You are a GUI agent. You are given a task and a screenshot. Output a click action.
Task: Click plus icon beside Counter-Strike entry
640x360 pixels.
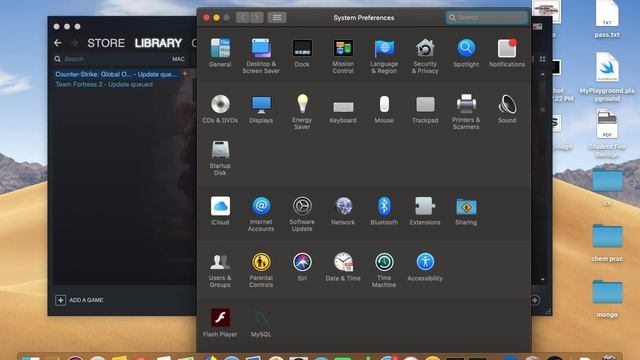(185, 74)
